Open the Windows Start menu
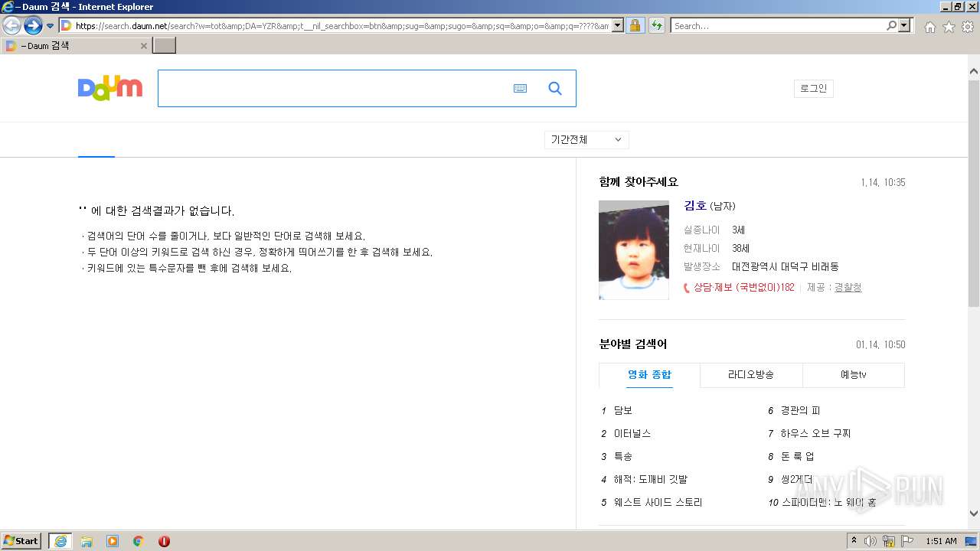980x551 pixels. 21,541
